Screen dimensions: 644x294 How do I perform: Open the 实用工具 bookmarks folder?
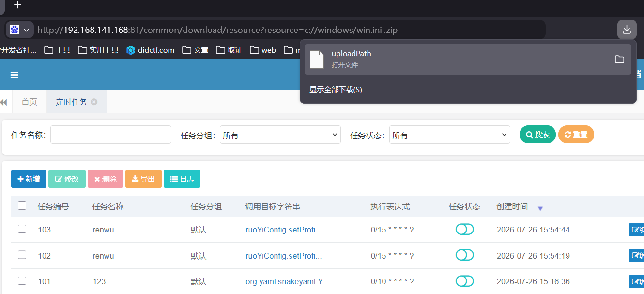(98, 50)
